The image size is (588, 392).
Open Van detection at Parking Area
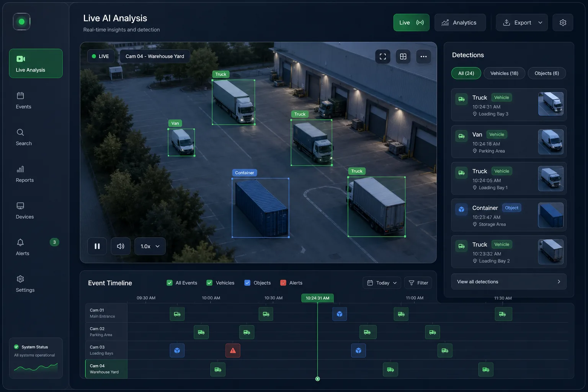[x=509, y=142]
